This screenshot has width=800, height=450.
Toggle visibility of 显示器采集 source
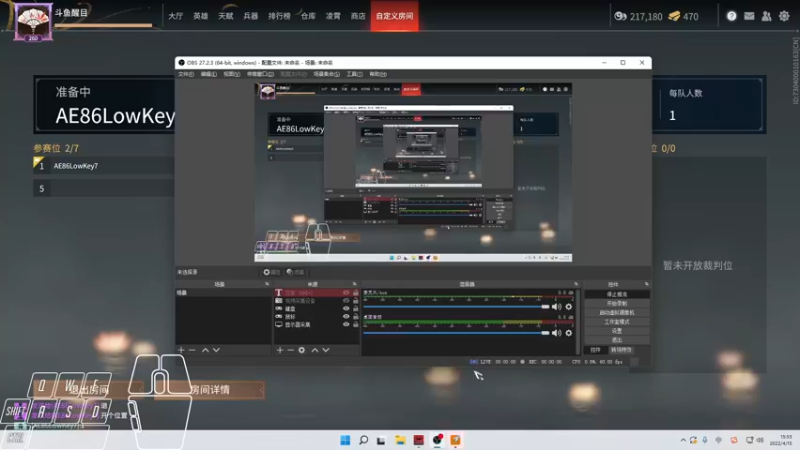tap(346, 324)
